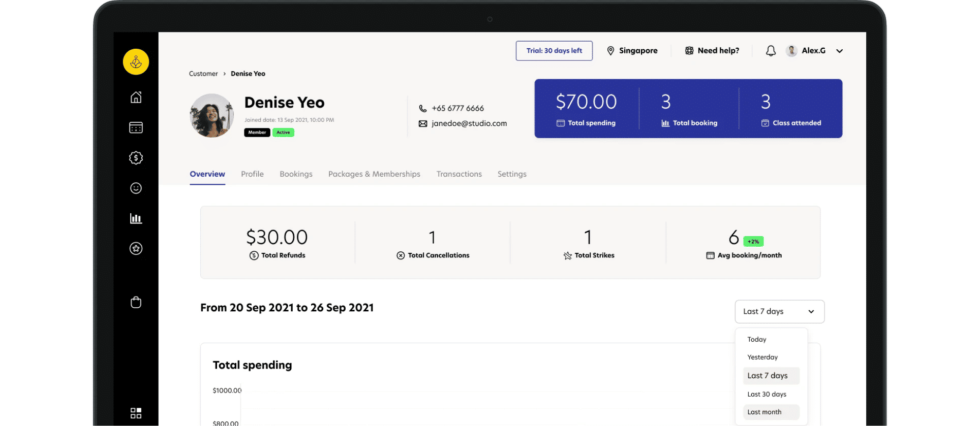
Task: Click the black Member badge
Action: (257, 133)
